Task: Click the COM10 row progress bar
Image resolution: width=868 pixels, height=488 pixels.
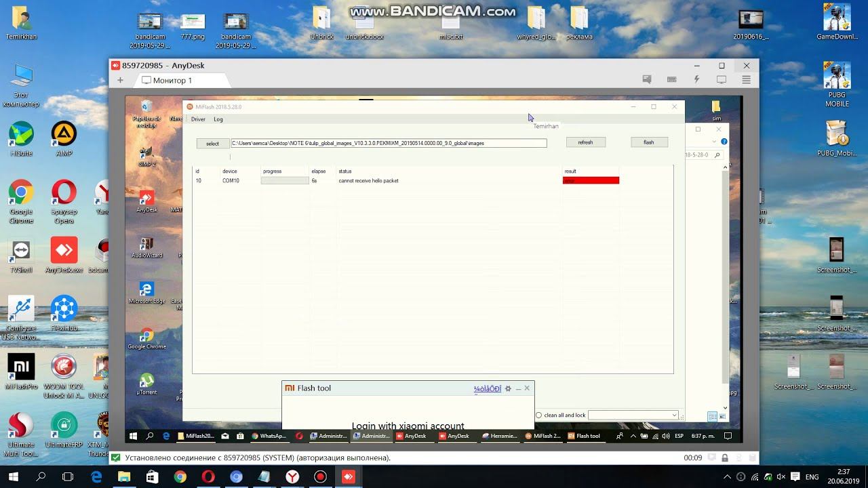Action: (285, 180)
